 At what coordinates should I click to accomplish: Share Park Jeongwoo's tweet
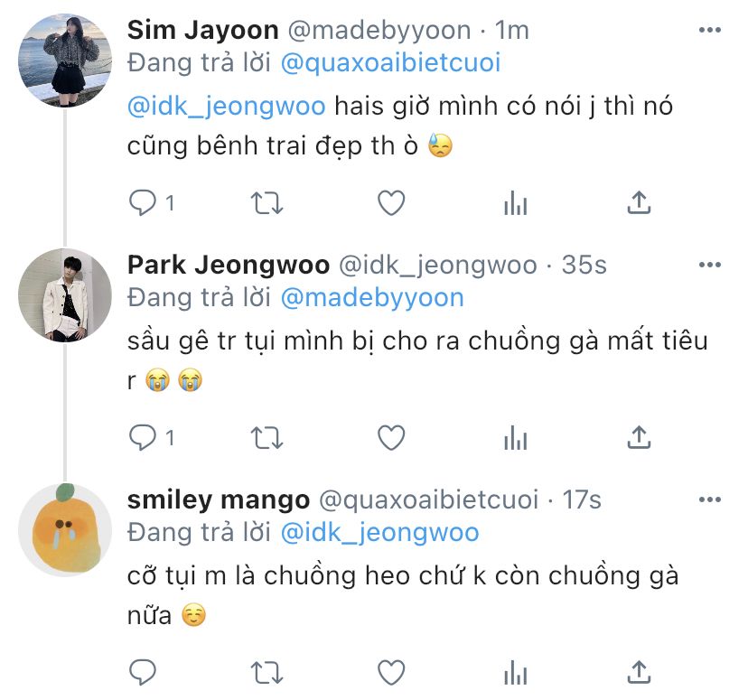[x=639, y=438]
